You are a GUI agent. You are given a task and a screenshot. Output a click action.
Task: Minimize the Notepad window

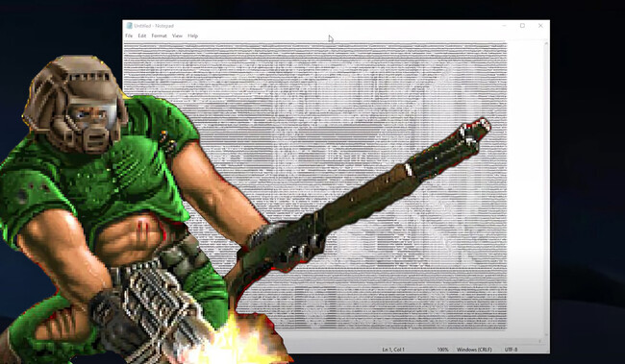(504, 26)
